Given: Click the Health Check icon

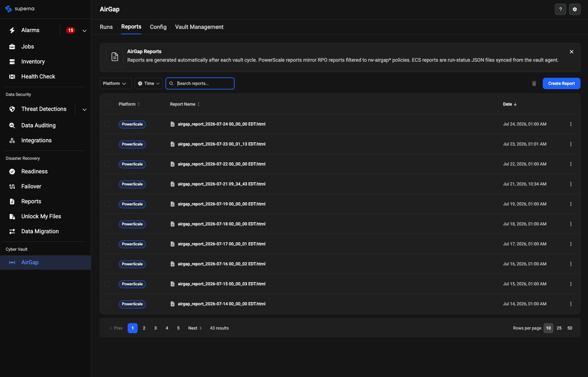Looking at the screenshot, I should point(12,77).
